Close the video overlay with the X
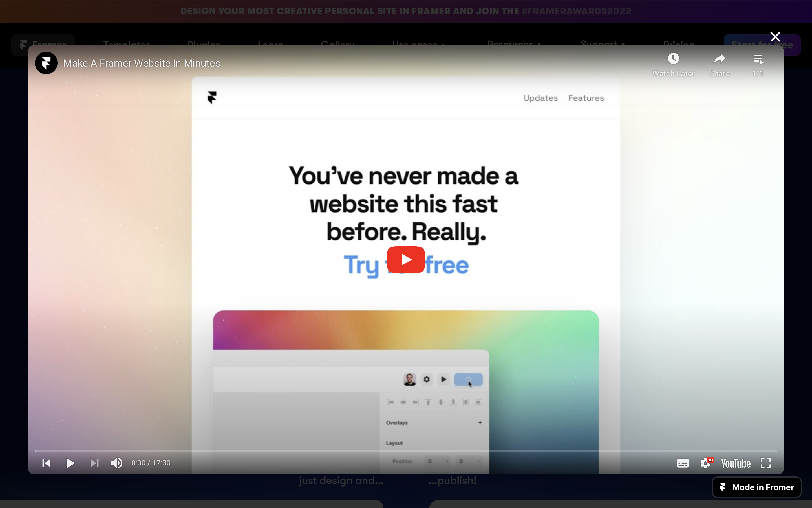812x508 pixels. pos(775,37)
